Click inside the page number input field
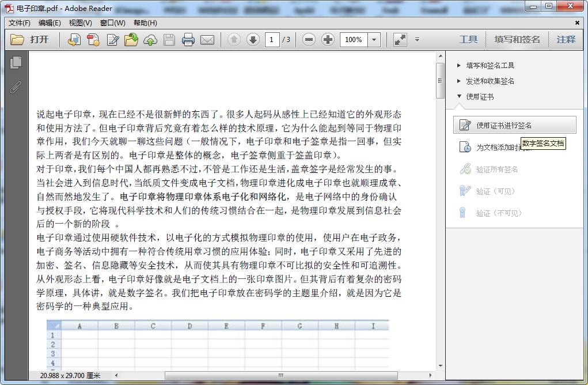The width and height of the screenshot is (588, 385). pos(272,40)
